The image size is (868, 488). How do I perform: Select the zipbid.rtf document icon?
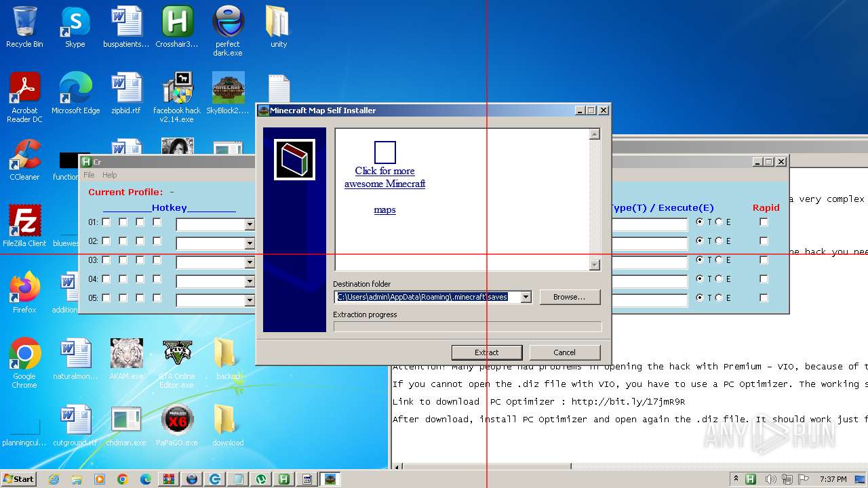tap(126, 94)
